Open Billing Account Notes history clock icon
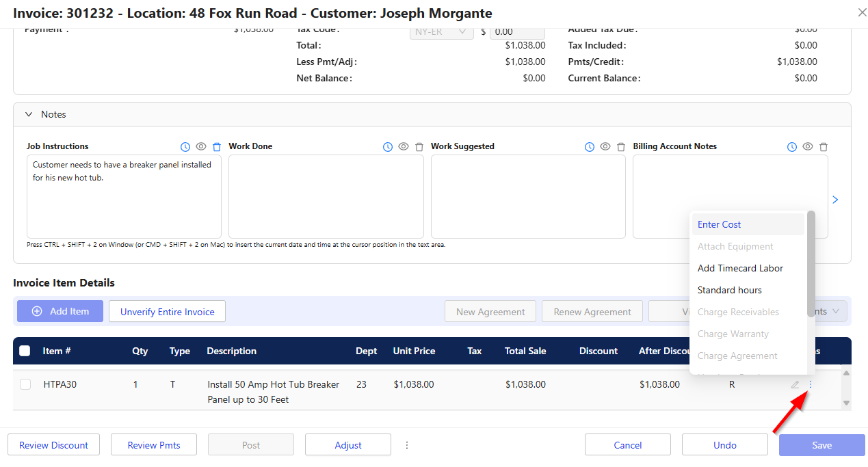 pos(792,147)
